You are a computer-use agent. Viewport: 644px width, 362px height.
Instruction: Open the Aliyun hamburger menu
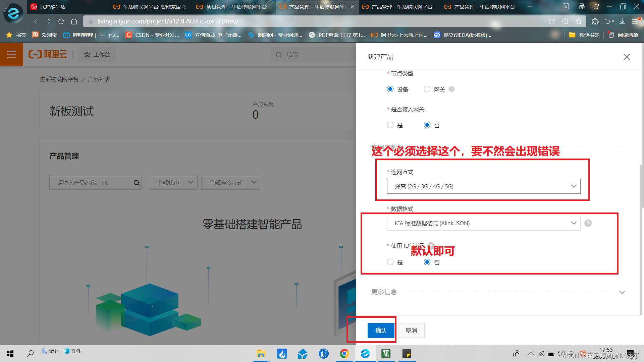coord(11,54)
